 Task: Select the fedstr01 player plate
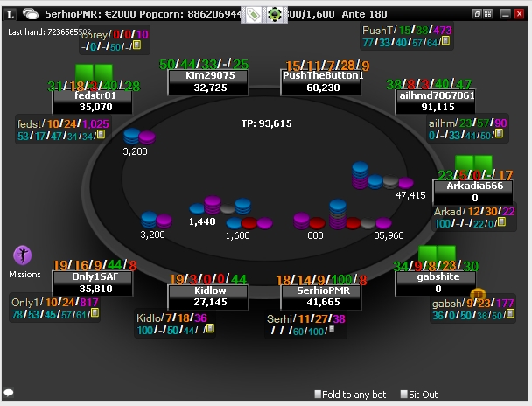[x=93, y=101]
